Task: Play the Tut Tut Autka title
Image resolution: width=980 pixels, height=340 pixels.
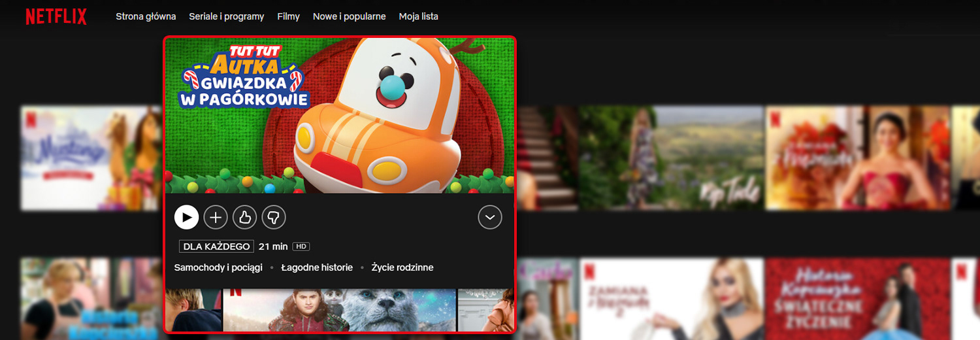Action: (186, 217)
